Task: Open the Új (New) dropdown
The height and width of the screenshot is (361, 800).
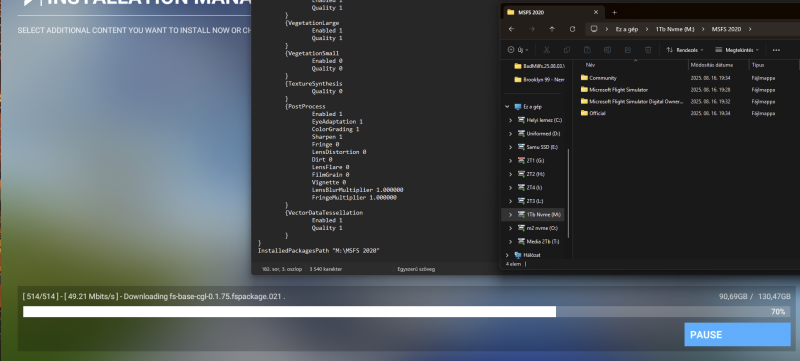Action: 518,50
